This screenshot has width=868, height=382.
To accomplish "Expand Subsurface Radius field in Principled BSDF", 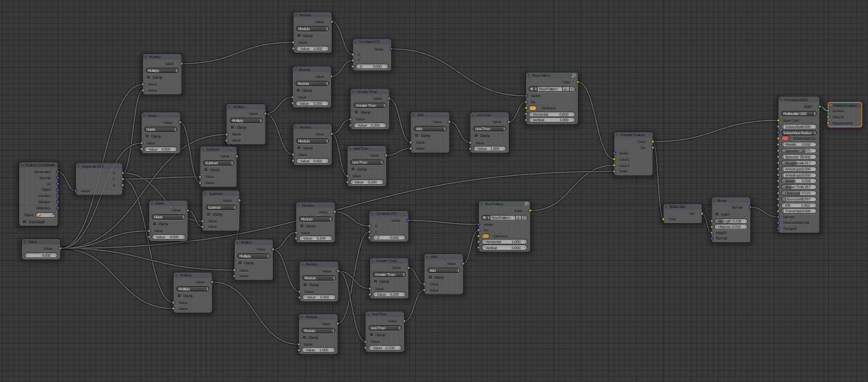I will tap(799, 133).
